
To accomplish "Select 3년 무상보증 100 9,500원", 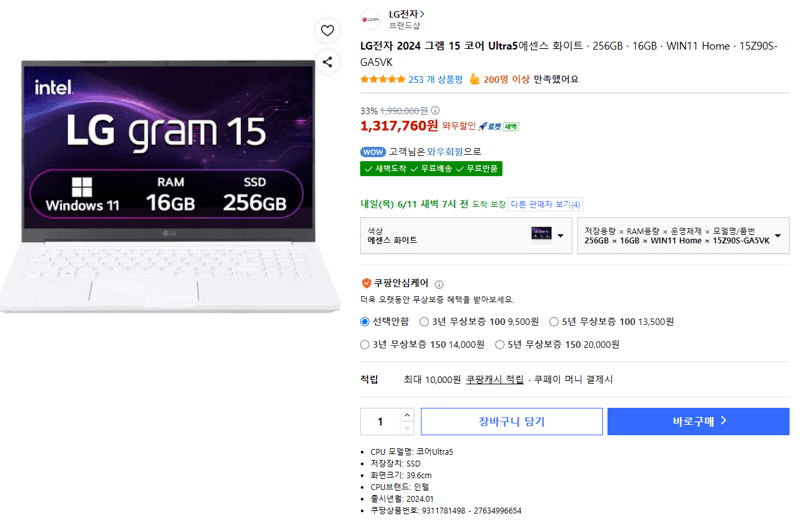I will [424, 321].
